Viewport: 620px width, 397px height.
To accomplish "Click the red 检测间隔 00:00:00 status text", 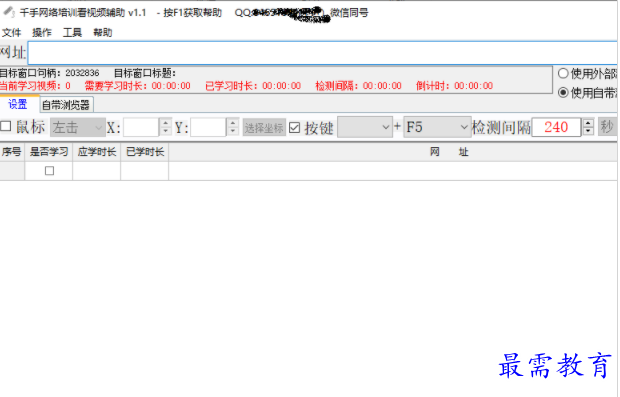I will tap(358, 86).
